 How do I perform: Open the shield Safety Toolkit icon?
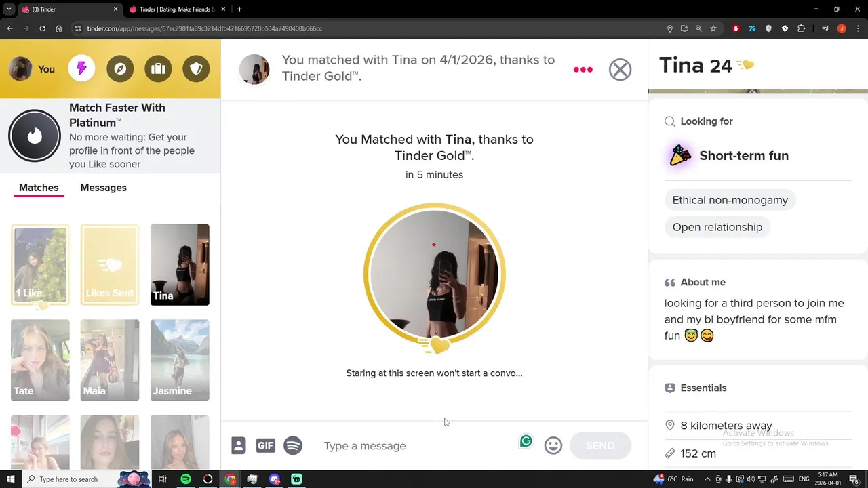pos(196,68)
